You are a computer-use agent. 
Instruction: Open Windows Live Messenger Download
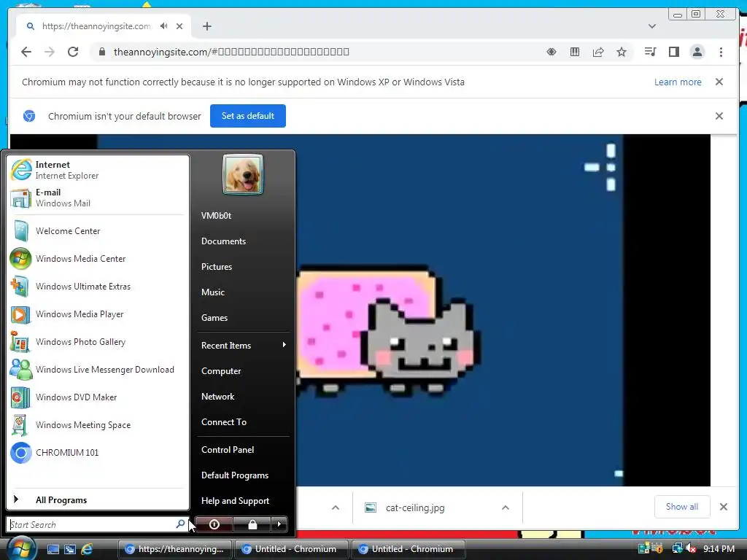coord(98,370)
